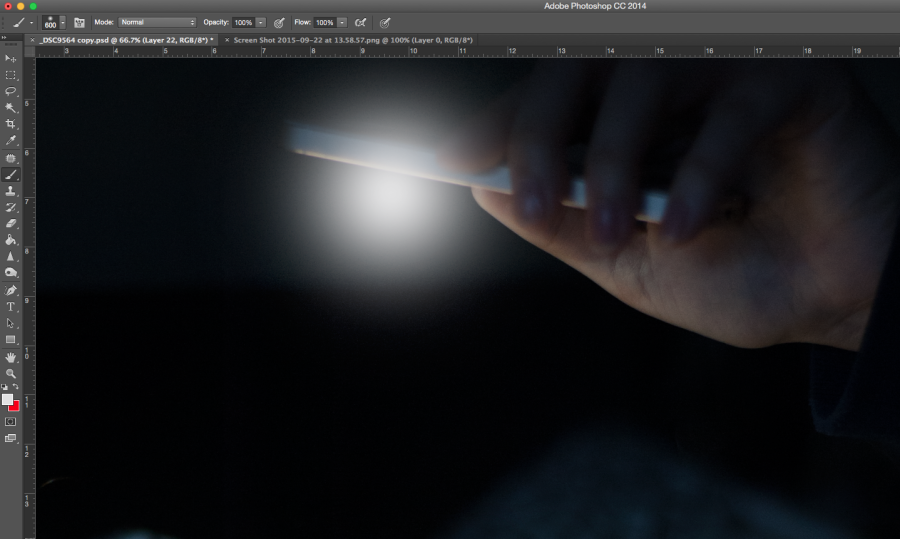The width and height of the screenshot is (900, 539).
Task: Select the Sharpen/Blur tool
Action: 10,257
